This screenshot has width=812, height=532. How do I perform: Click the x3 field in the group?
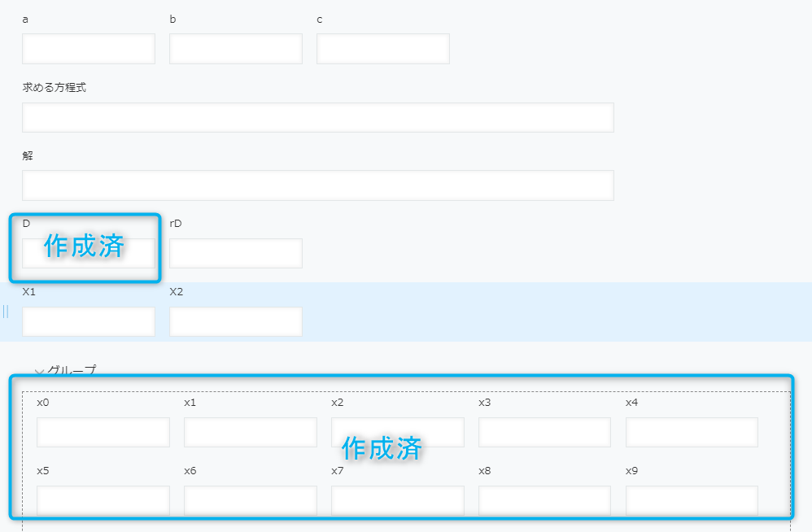(x=545, y=432)
